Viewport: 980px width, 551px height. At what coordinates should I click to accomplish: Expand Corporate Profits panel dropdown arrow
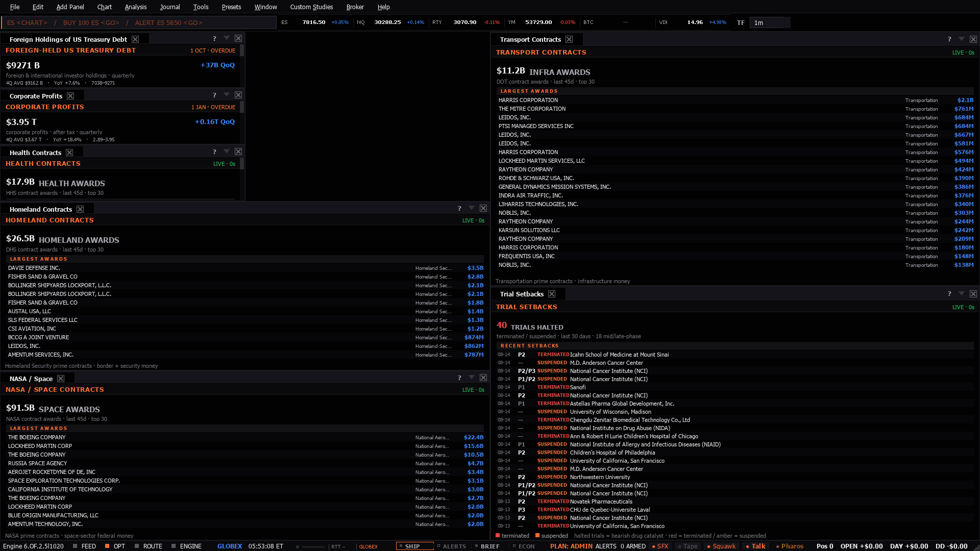coord(227,95)
